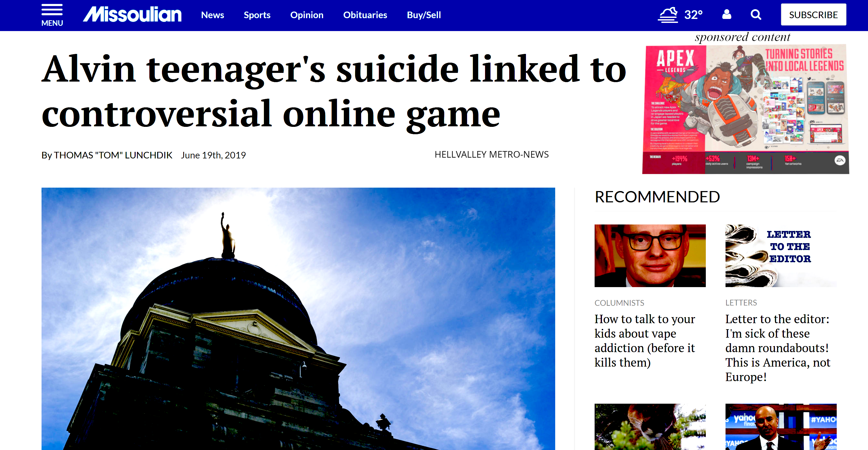This screenshot has width=868, height=450.
Task: Go to the News section
Action: click(212, 15)
